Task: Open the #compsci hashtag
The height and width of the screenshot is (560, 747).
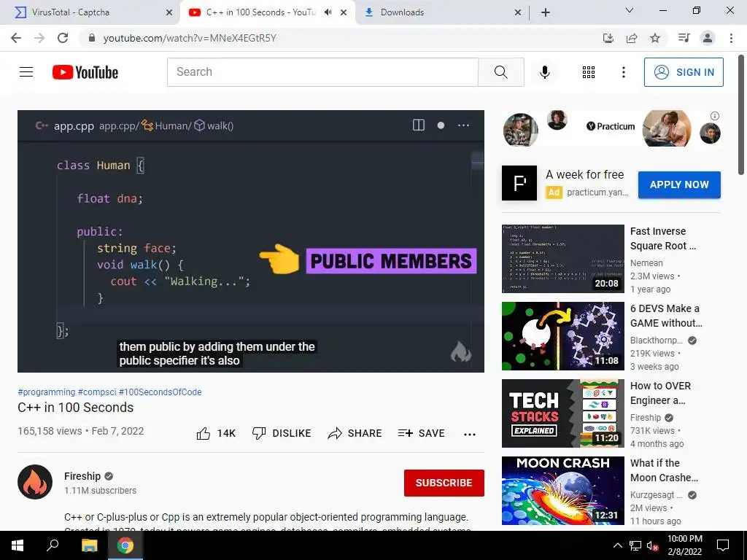Action: point(97,392)
